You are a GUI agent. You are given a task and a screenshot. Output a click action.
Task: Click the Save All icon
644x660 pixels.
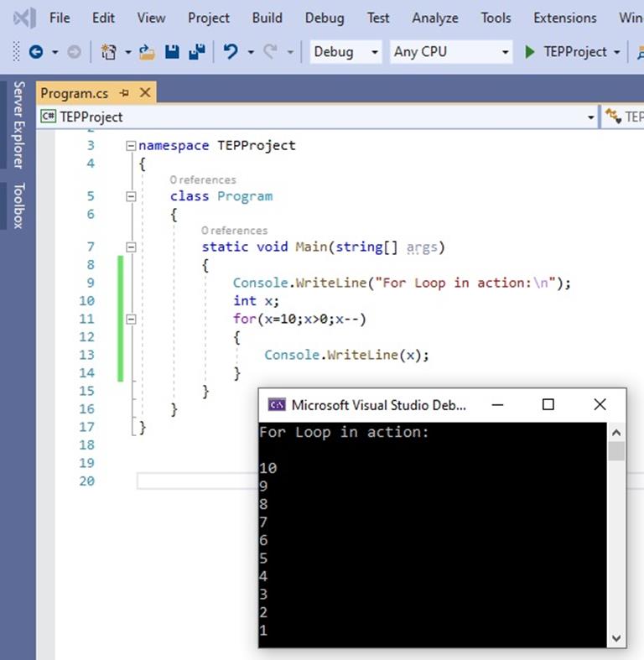[x=196, y=52]
